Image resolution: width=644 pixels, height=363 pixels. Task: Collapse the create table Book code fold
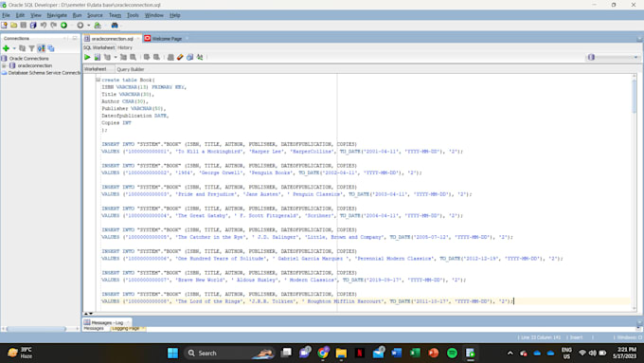[x=98, y=80]
